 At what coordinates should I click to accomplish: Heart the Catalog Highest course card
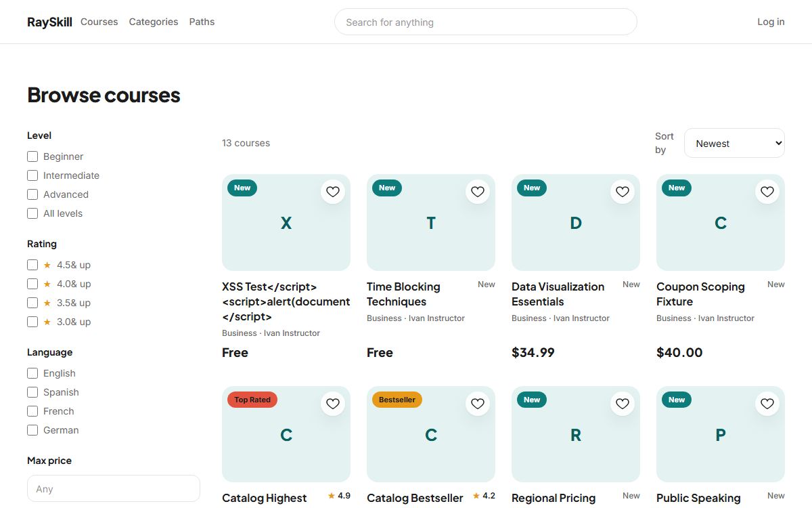coord(333,404)
